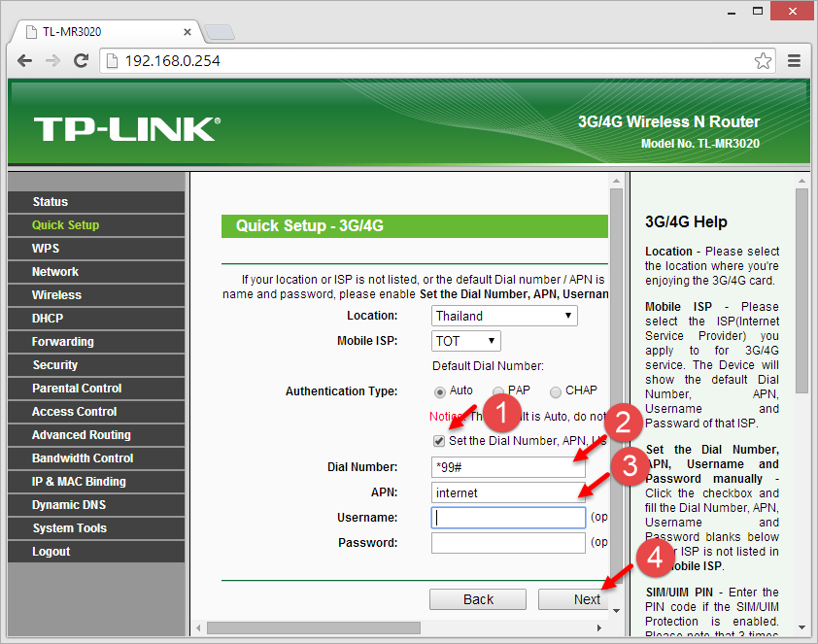Click the page icon in address bar
The image size is (818, 644).
[x=112, y=61]
